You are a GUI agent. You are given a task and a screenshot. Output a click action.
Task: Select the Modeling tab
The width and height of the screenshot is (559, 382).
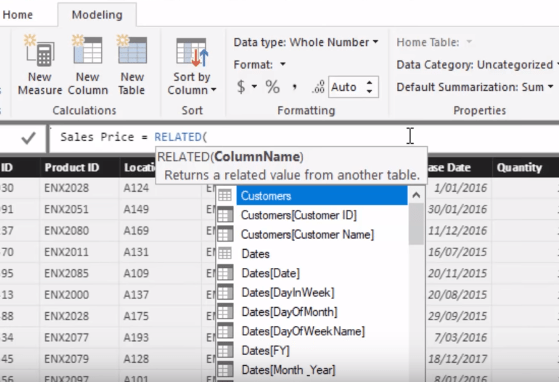coord(97,15)
